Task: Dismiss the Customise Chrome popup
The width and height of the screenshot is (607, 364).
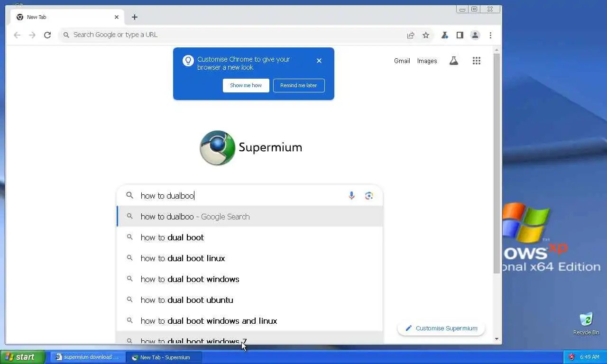Action: [x=319, y=61]
